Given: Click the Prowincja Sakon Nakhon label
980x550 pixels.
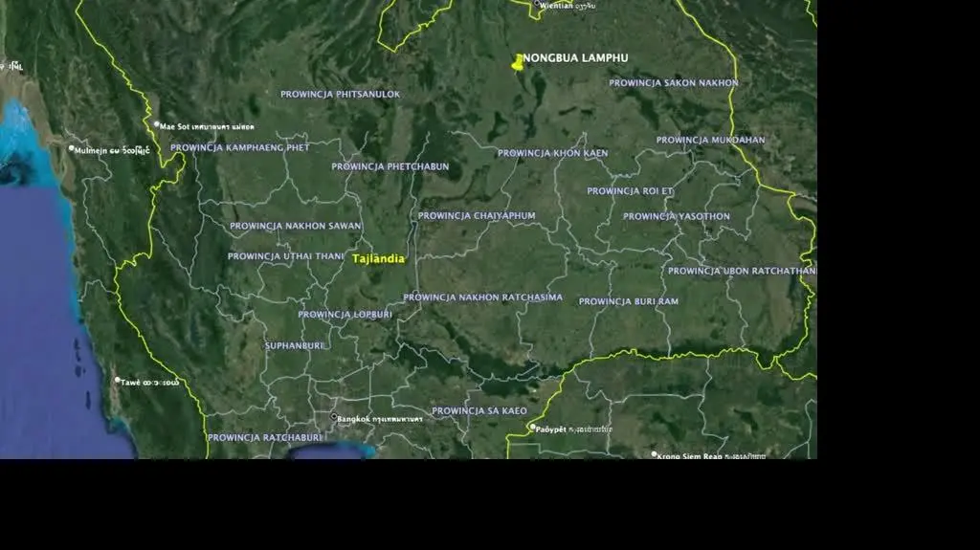Looking at the screenshot, I should (674, 83).
